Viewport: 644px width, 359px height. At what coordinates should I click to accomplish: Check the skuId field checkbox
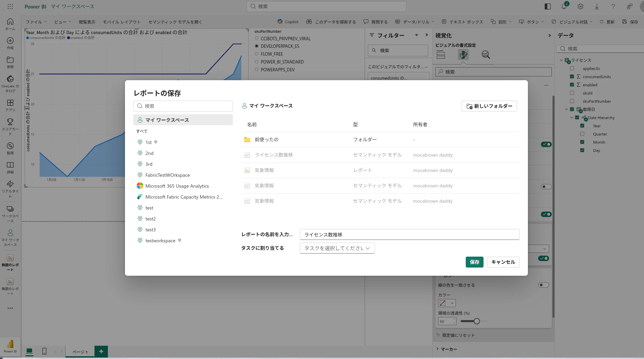click(572, 93)
